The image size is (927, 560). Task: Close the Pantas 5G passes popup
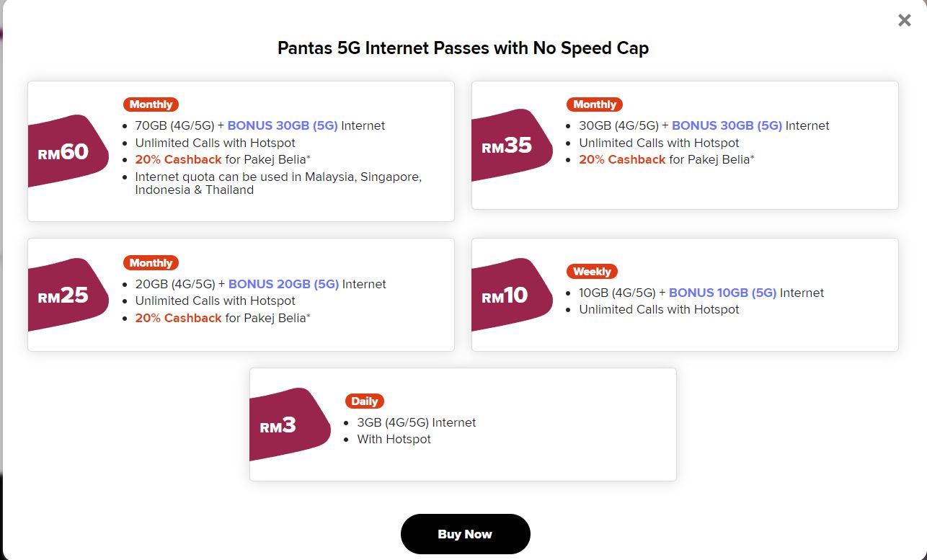[x=904, y=21]
